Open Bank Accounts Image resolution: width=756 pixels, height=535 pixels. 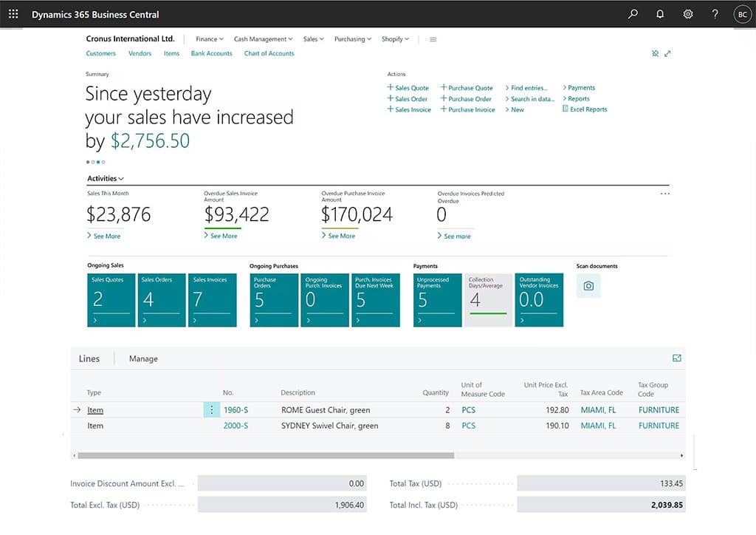(212, 53)
